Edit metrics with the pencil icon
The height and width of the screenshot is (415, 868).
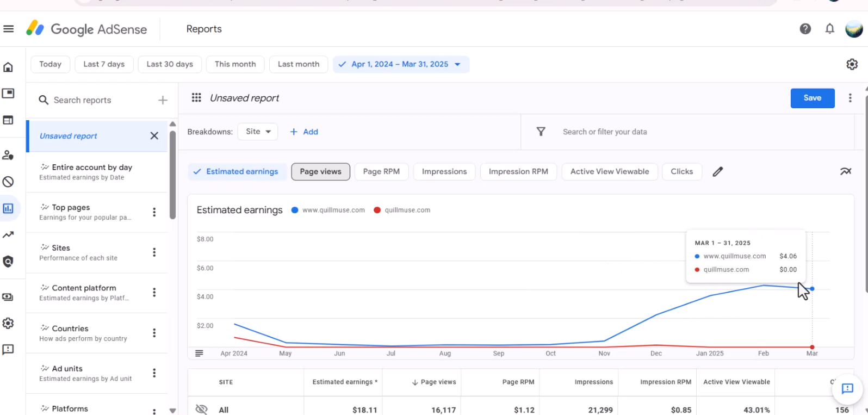718,172
